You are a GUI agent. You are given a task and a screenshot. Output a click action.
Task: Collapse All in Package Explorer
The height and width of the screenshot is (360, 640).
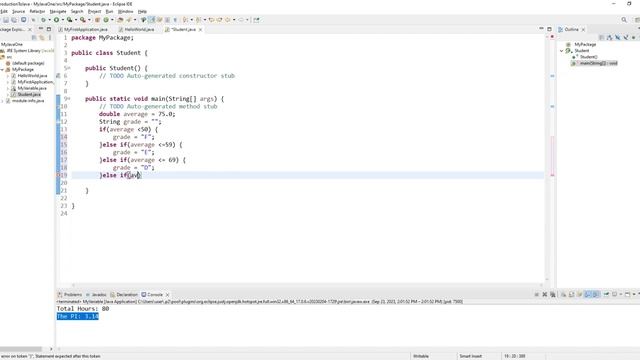pyautogui.click(x=34, y=38)
